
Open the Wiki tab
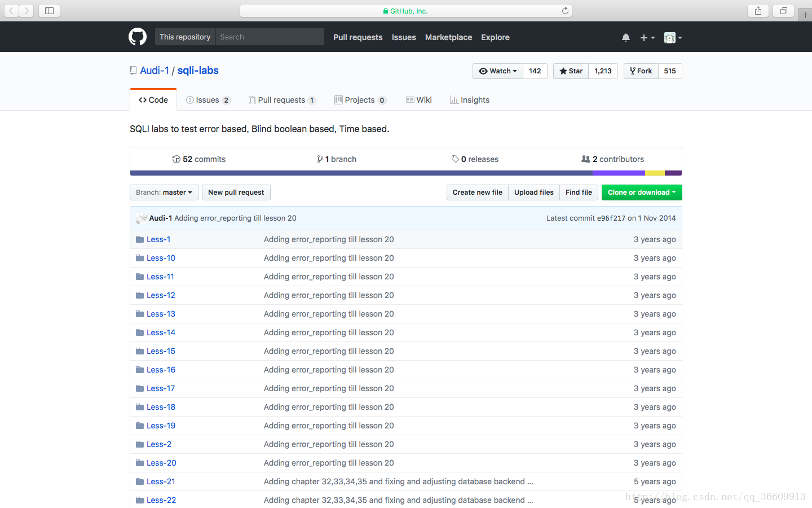tap(419, 100)
